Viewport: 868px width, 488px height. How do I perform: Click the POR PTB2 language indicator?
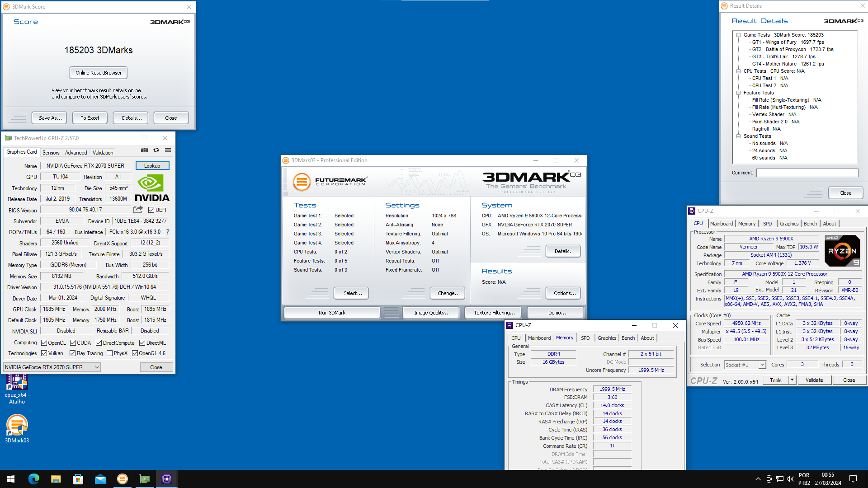tap(804, 479)
